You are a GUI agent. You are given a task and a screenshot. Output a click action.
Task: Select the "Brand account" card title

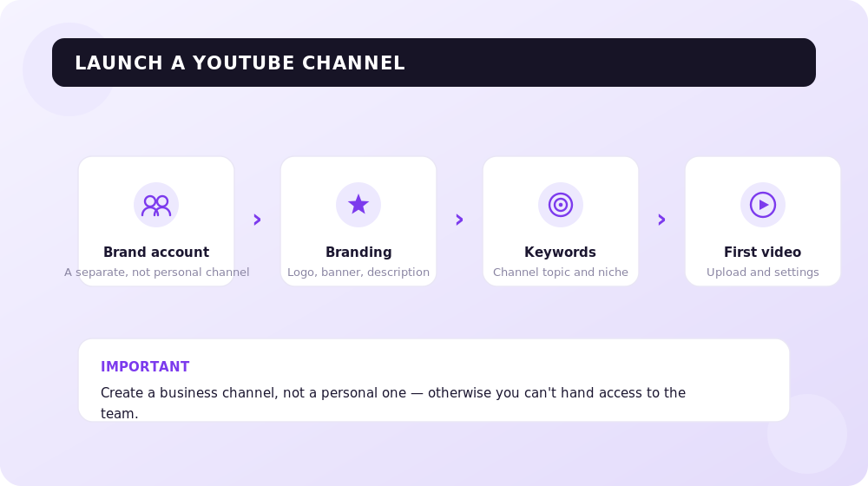pos(156,252)
